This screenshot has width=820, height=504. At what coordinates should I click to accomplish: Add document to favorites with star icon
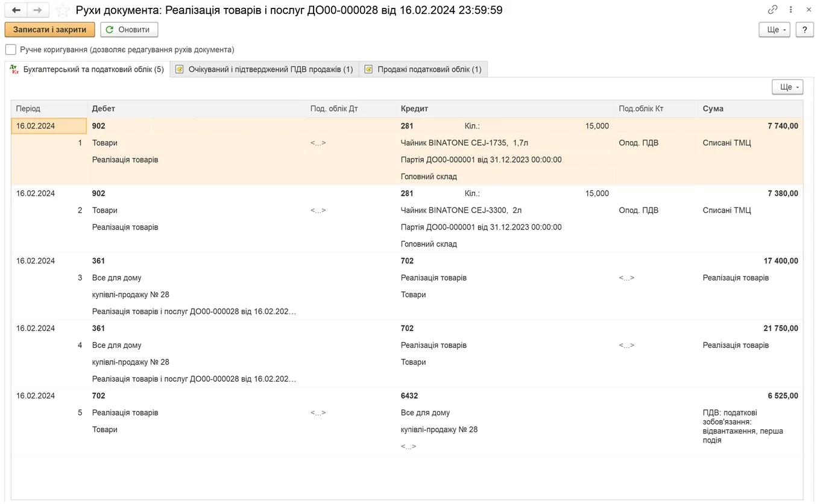pyautogui.click(x=62, y=10)
